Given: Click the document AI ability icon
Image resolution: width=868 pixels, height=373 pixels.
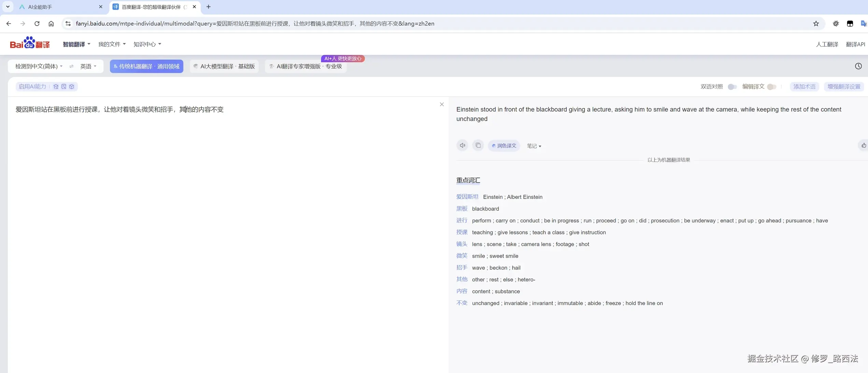Looking at the screenshot, I should pyautogui.click(x=64, y=86).
